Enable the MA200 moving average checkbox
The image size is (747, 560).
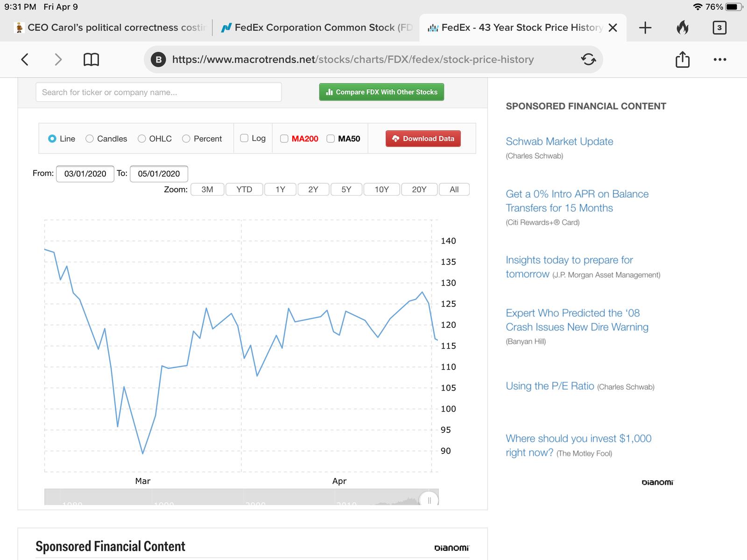284,139
